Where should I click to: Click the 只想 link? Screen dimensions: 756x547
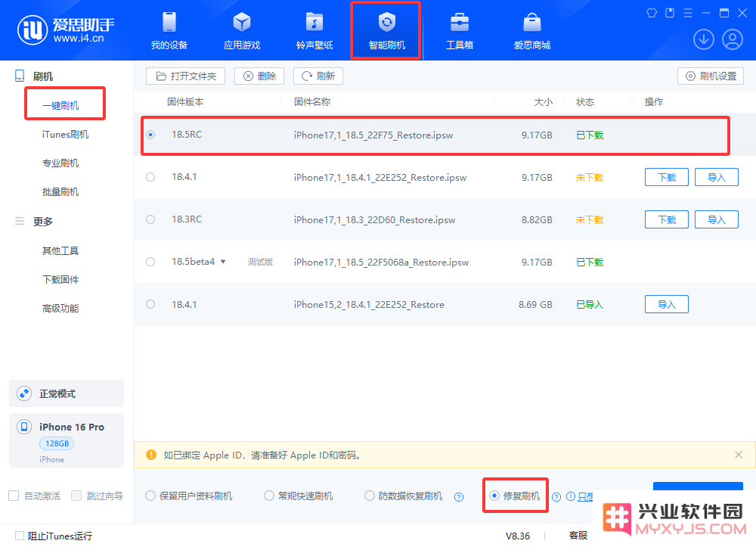pos(585,497)
